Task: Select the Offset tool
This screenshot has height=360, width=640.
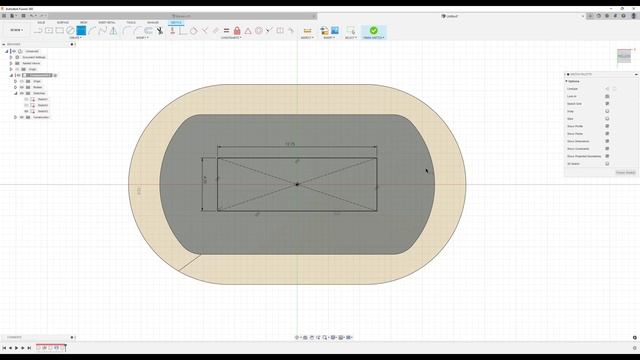Action: click(149, 31)
